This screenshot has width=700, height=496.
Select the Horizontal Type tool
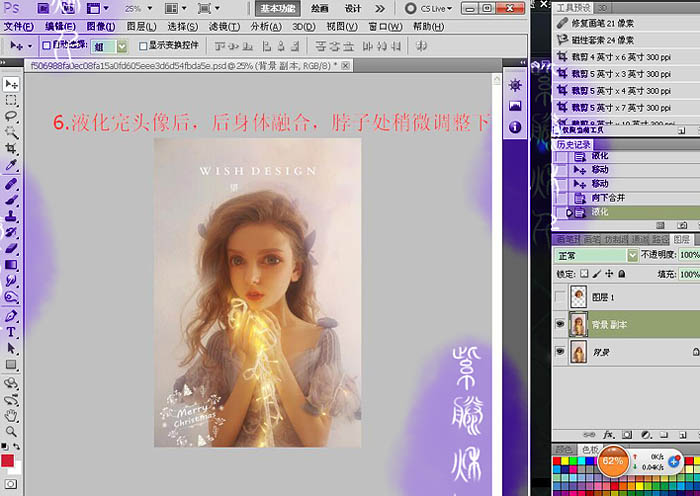click(x=11, y=332)
